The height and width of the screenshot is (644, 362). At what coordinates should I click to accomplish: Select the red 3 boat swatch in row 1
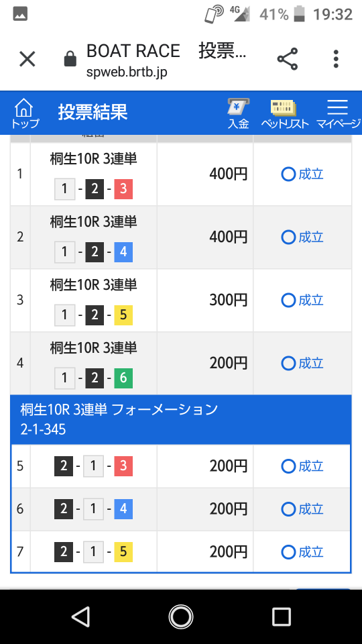123,189
